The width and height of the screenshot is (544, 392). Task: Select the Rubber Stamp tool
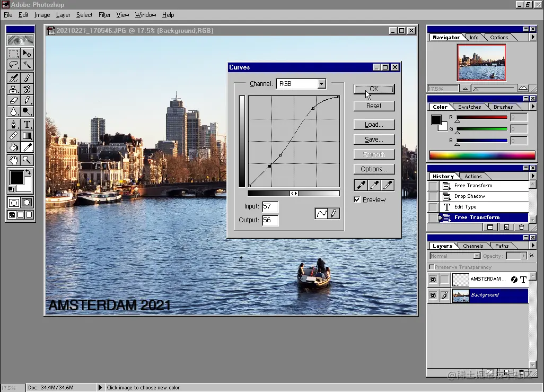pyautogui.click(x=14, y=89)
